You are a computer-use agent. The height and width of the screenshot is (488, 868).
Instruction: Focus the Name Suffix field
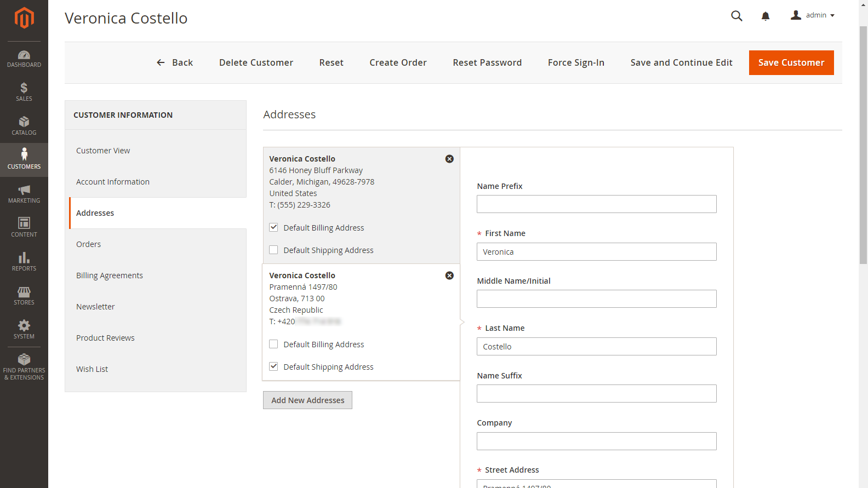coord(597,394)
